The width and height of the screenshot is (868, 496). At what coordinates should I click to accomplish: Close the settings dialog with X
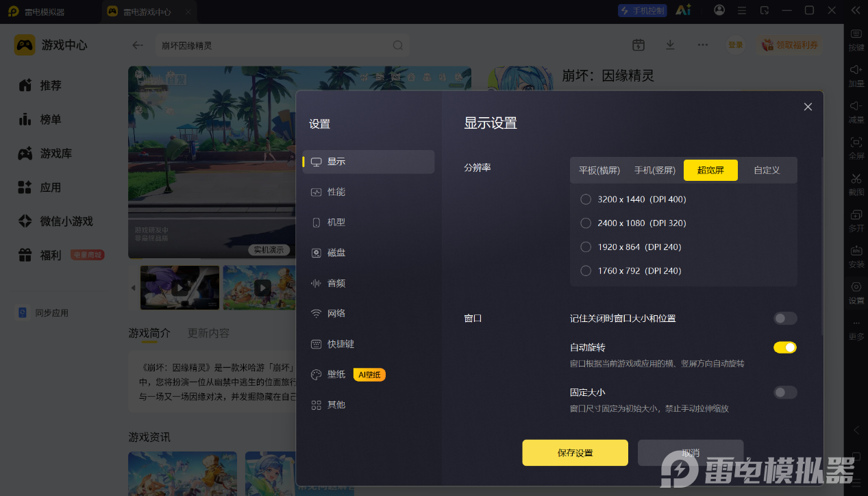(808, 107)
